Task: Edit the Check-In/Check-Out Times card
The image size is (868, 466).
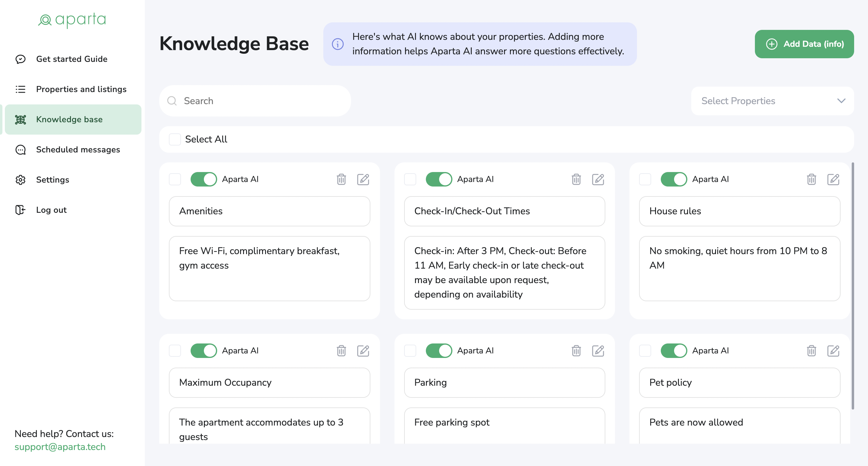Action: tap(598, 179)
